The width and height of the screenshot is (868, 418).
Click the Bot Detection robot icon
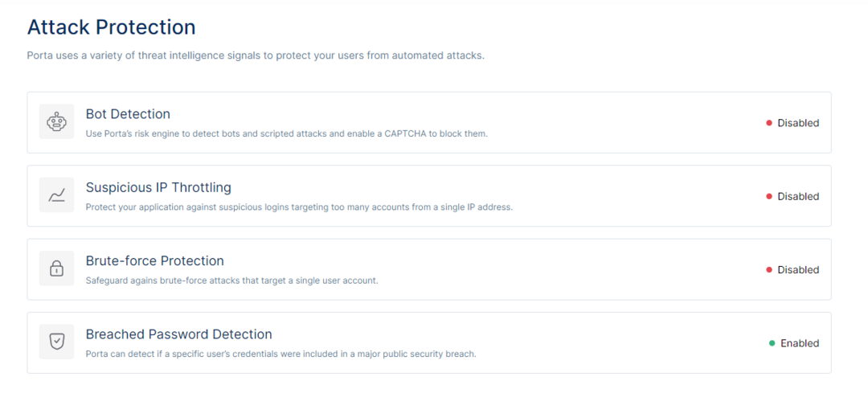point(56,122)
